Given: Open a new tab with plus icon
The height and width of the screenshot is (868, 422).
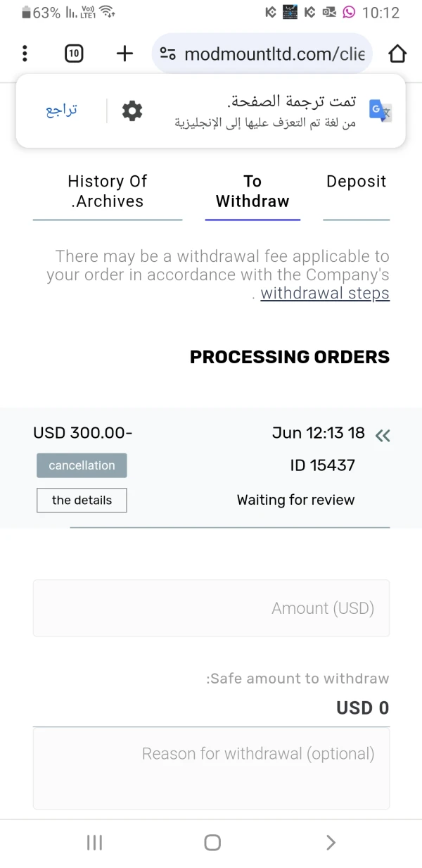Looking at the screenshot, I should click(x=124, y=54).
